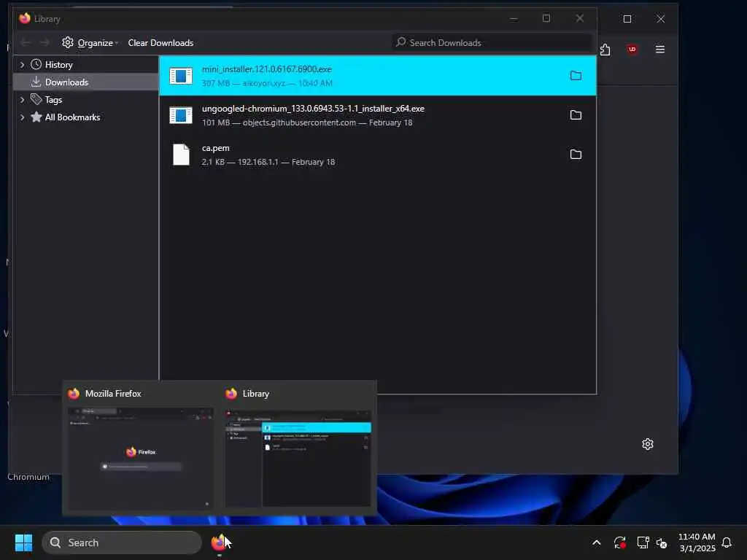Click ungoogled-chromium exe file icon

pos(181,115)
